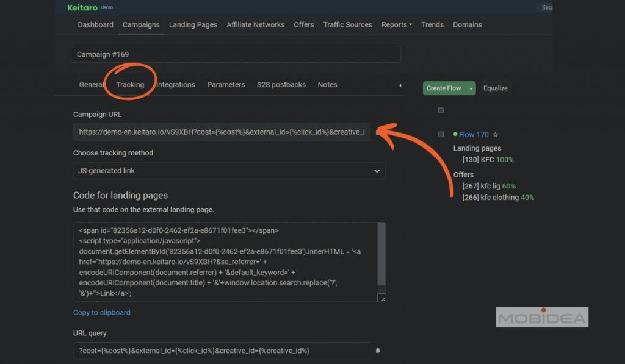Image resolution: width=625 pixels, height=364 pixels.
Task: Open the Reports dropdown menu
Action: coord(396,25)
